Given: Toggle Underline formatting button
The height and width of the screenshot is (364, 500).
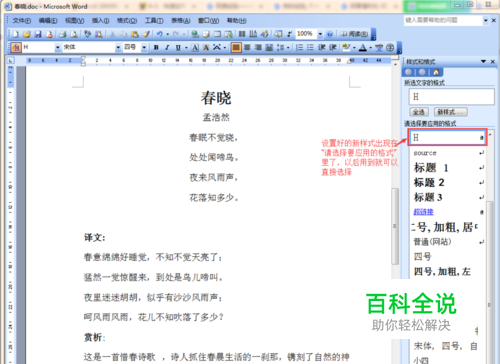Looking at the screenshot, I should coord(178,48).
